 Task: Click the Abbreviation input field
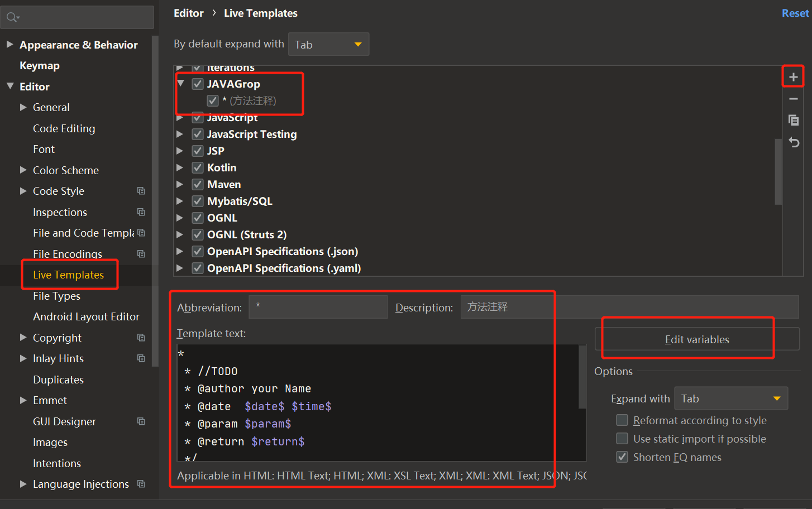(318, 307)
